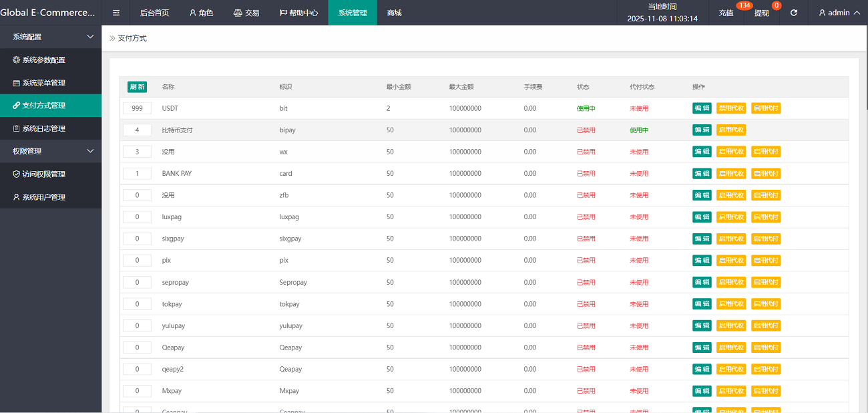The width and height of the screenshot is (868, 413).
Task: Click 启用代收 for 比特币支付 row
Action: pos(731,130)
